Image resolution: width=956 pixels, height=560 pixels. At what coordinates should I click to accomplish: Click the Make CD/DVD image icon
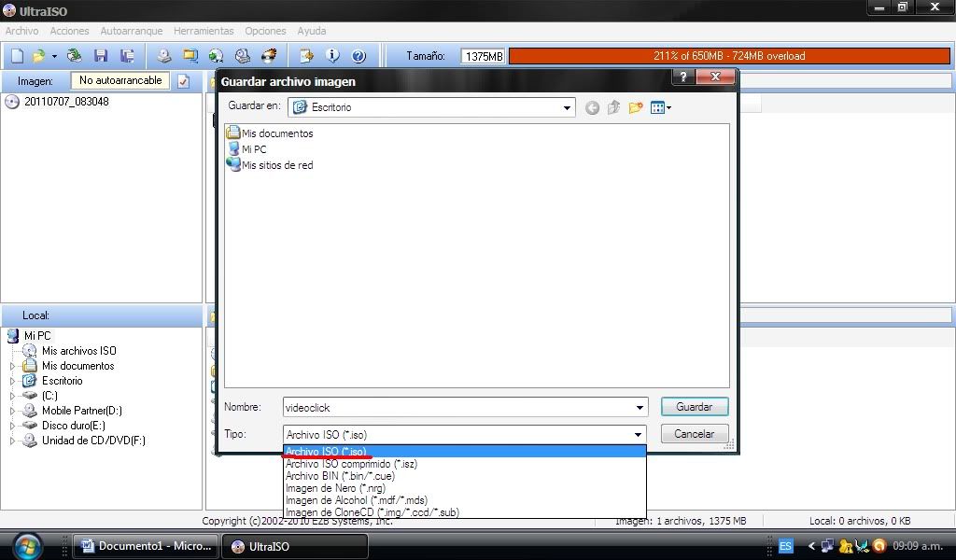click(x=163, y=56)
